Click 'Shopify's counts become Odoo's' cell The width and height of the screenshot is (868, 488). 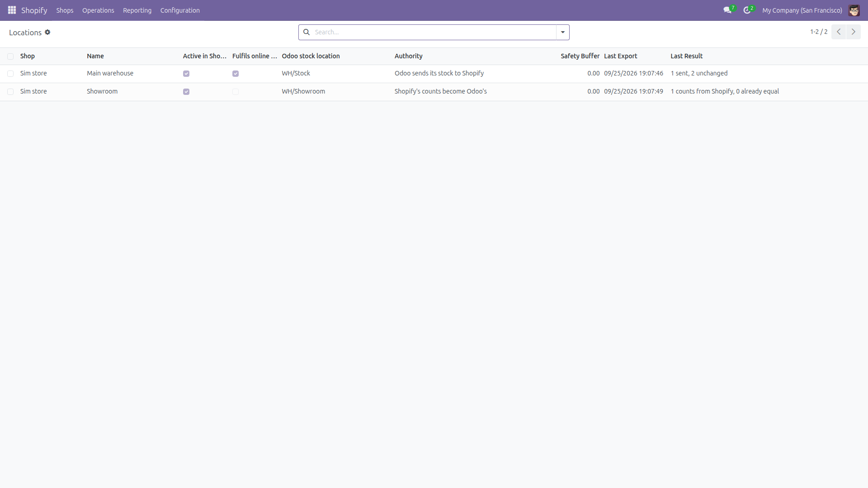click(440, 91)
